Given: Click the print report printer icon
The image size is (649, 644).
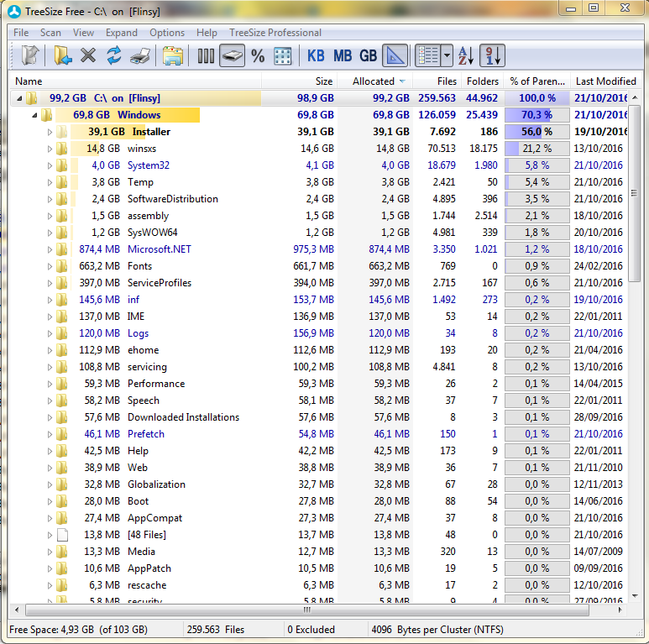Looking at the screenshot, I should [140, 55].
